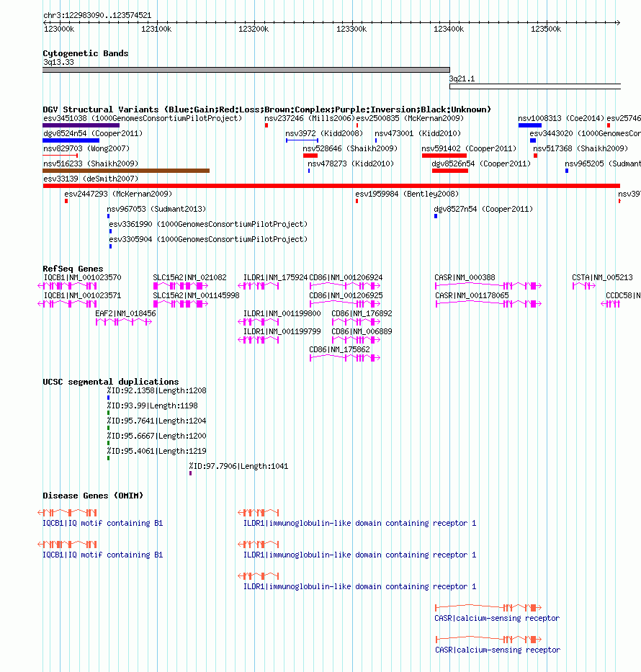
Task: Select the dgv8526n54 red loss bar
Action: point(450,171)
